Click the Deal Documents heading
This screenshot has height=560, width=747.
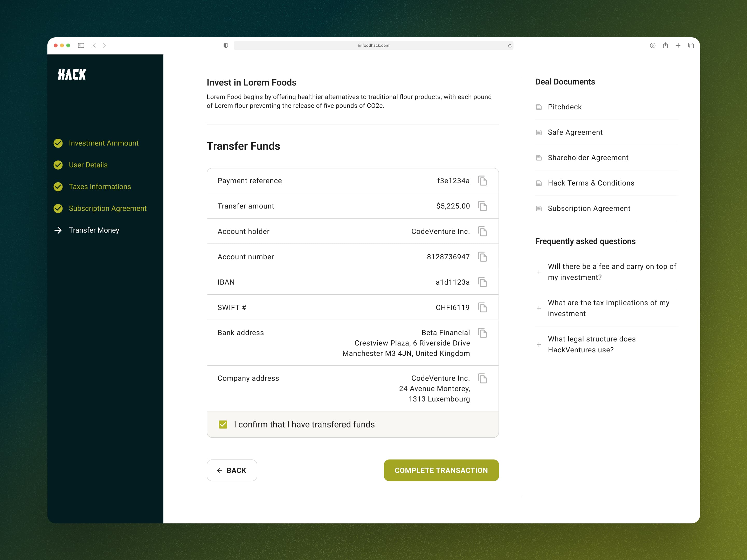pos(565,82)
